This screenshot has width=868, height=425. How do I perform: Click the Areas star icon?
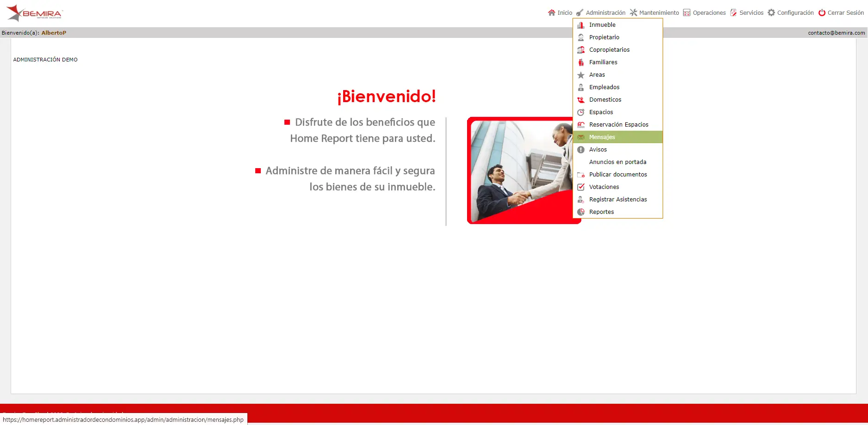[x=581, y=75]
